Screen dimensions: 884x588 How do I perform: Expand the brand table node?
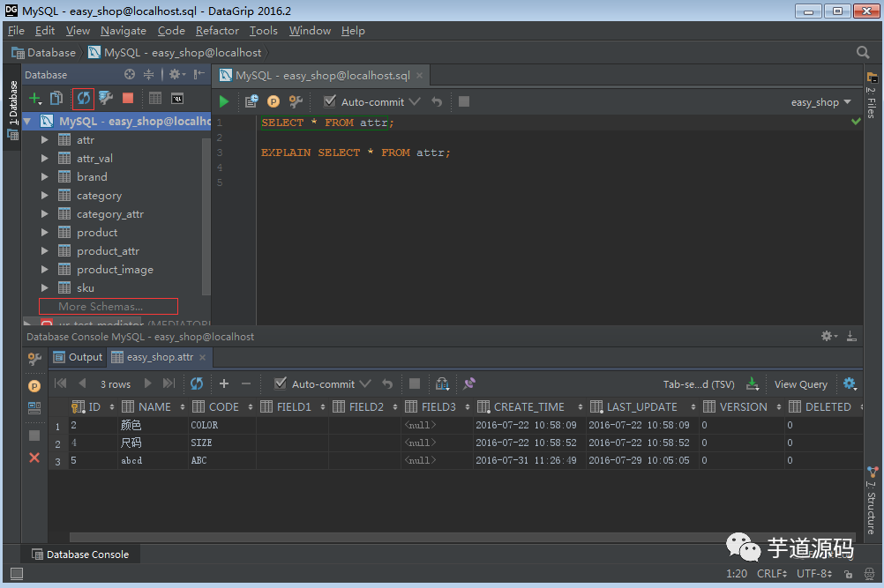(x=44, y=177)
